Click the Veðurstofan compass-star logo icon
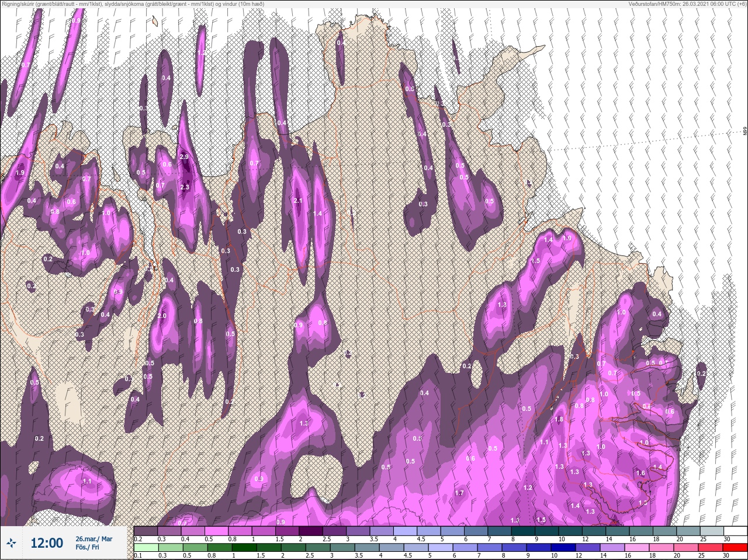The image size is (748, 560). point(11,543)
